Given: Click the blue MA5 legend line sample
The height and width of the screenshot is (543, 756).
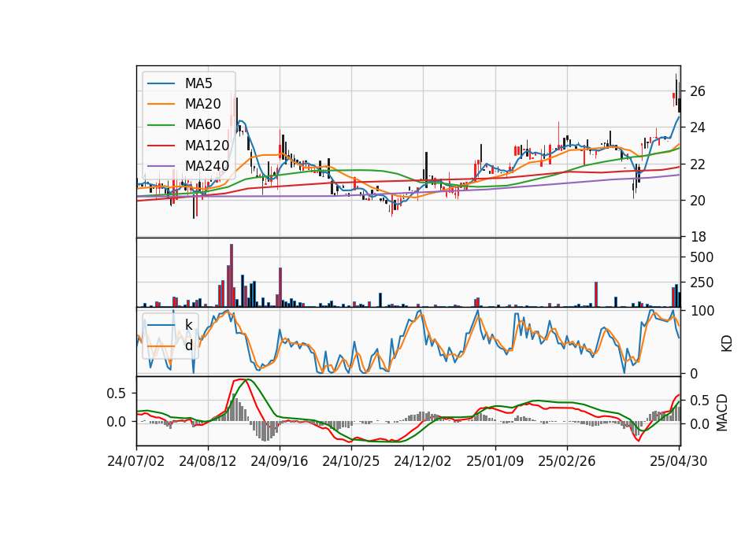Looking at the screenshot, I should (161, 83).
